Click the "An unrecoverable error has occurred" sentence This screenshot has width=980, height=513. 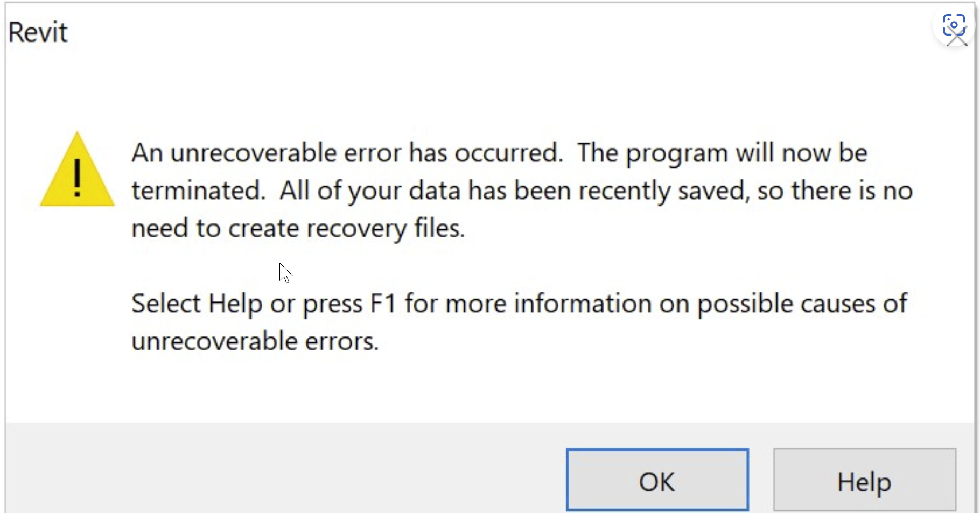[x=347, y=153]
